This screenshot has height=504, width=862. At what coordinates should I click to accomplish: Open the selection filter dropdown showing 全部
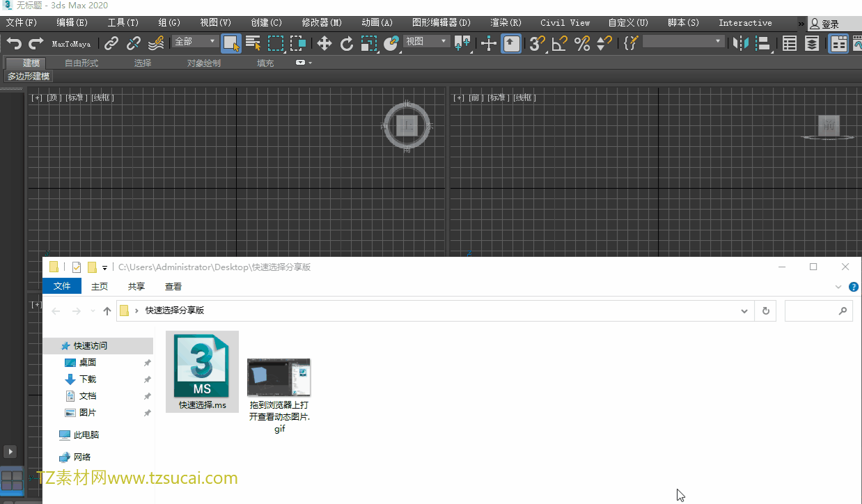click(195, 42)
